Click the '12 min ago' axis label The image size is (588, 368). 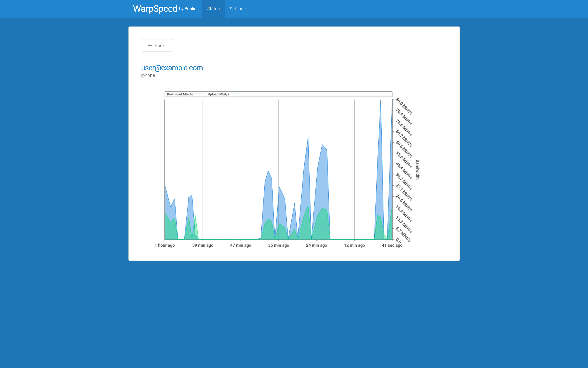coord(354,245)
